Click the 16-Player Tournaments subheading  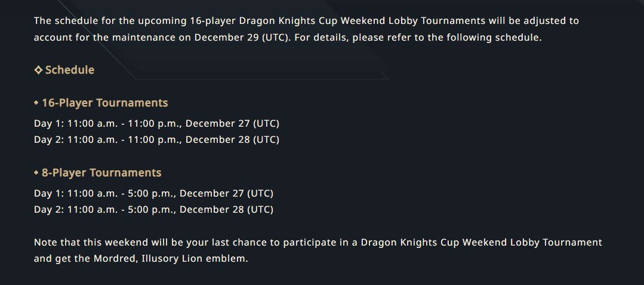tap(104, 103)
